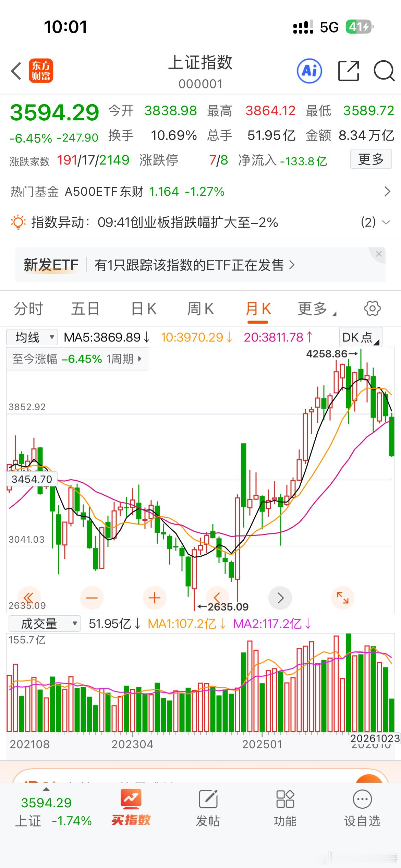Open the DK点 dropdown

click(361, 337)
